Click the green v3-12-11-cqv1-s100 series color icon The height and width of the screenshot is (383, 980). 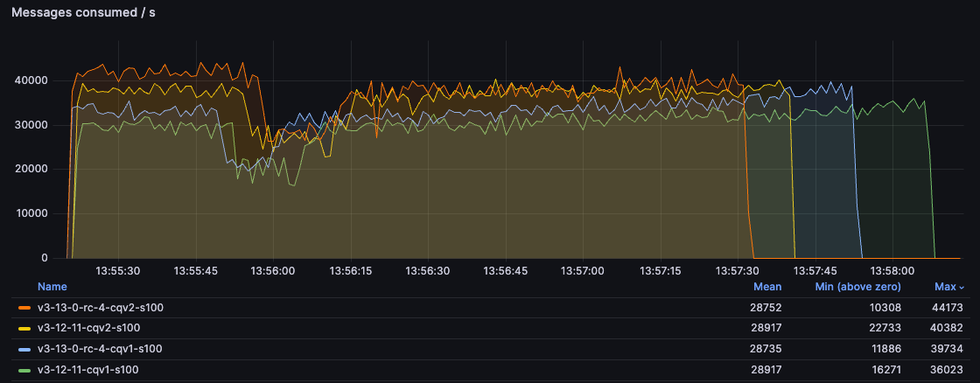(24, 370)
